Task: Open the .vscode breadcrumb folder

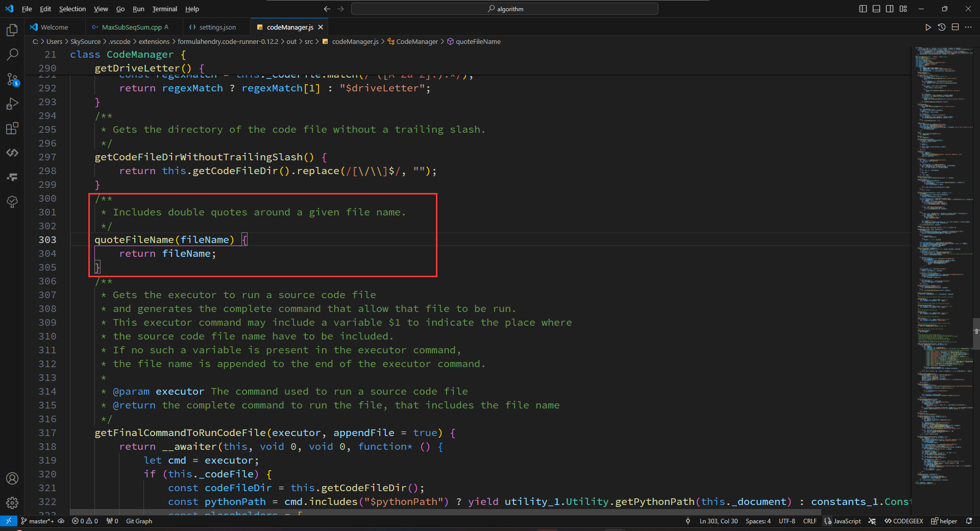Action: pos(120,41)
